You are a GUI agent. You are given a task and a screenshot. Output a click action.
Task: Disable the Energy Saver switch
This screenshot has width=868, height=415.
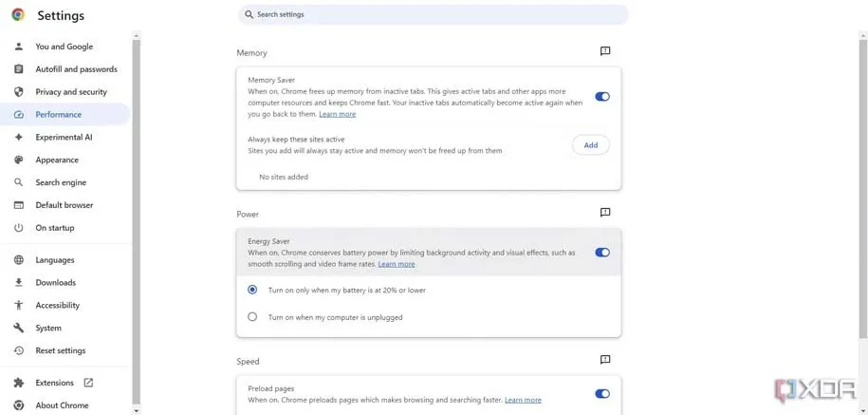[602, 253]
